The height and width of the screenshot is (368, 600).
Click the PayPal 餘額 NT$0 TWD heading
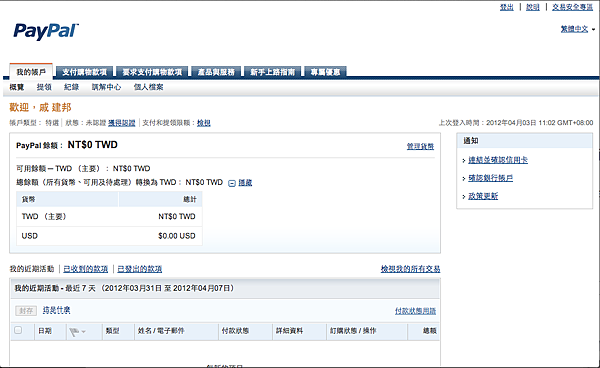pos(67,145)
